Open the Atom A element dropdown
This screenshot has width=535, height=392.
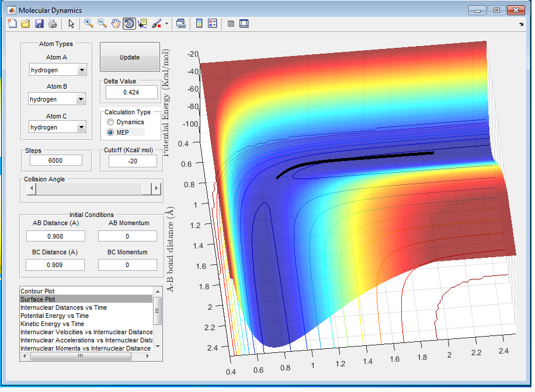pyautogui.click(x=81, y=70)
